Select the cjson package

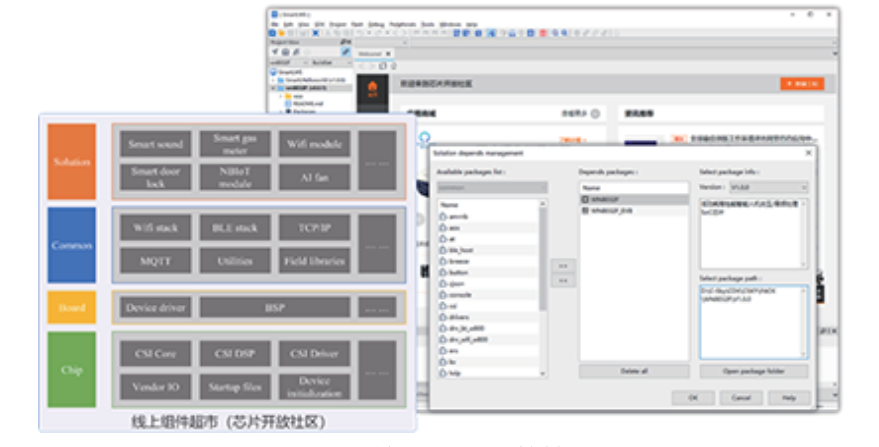click(x=487, y=284)
